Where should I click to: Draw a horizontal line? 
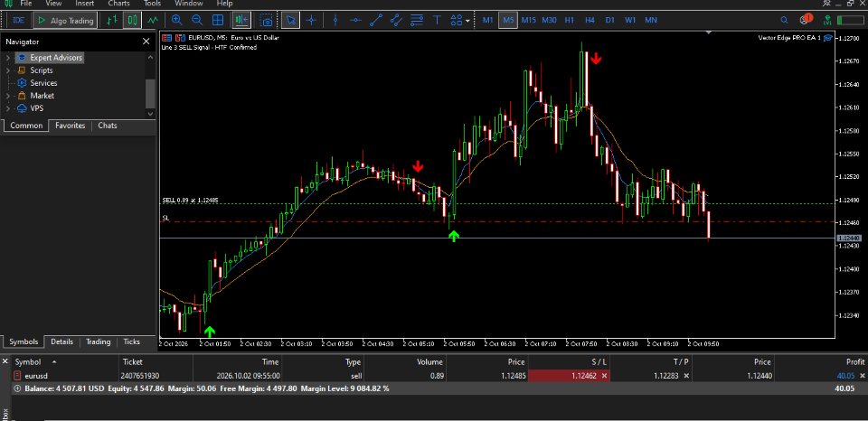point(355,21)
